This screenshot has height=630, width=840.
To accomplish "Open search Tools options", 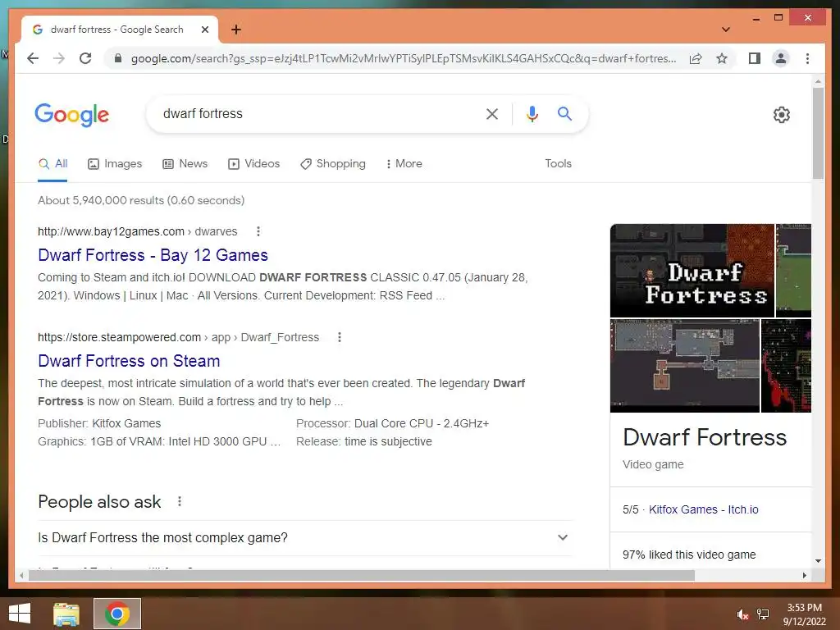I will (558, 164).
